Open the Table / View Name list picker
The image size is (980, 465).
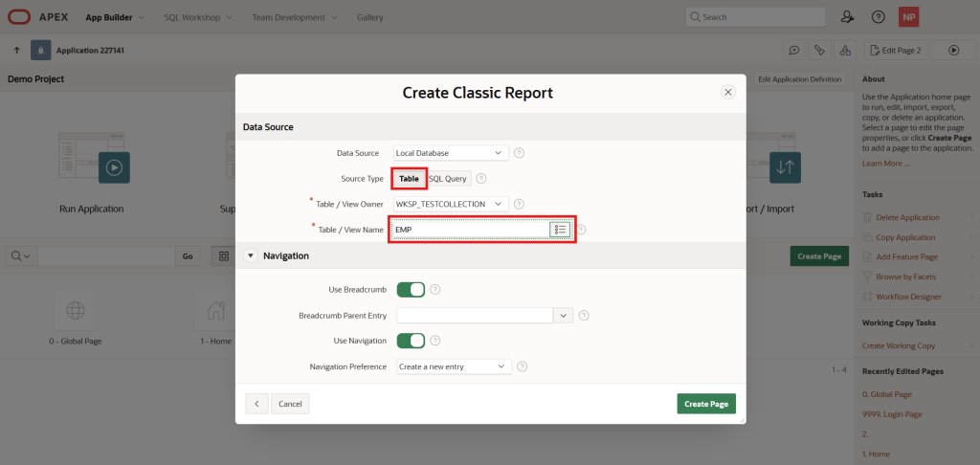[560, 230]
